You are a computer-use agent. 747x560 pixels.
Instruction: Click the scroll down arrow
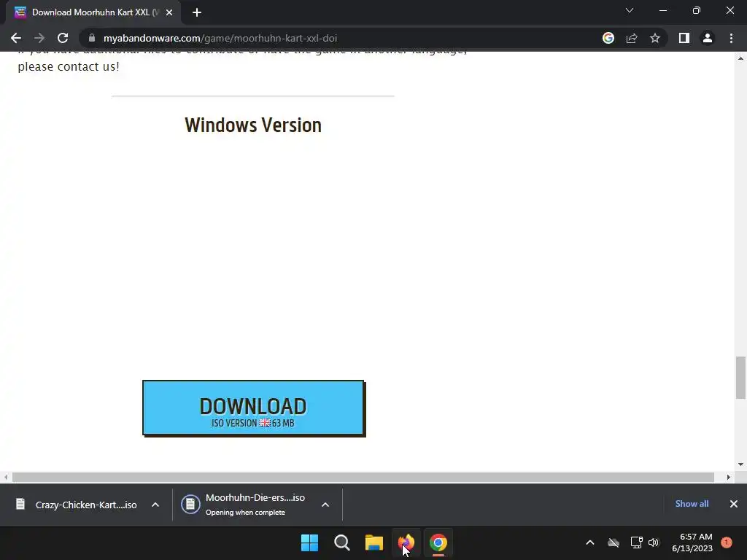coord(740,464)
